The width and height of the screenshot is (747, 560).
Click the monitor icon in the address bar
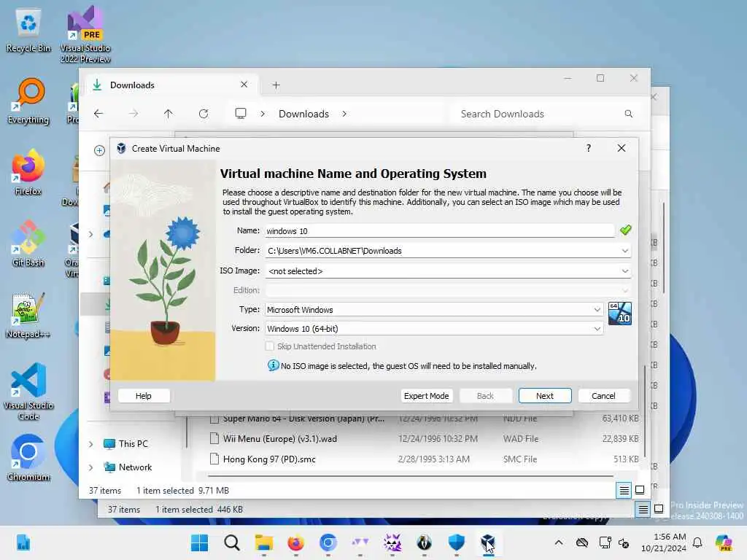point(241,113)
